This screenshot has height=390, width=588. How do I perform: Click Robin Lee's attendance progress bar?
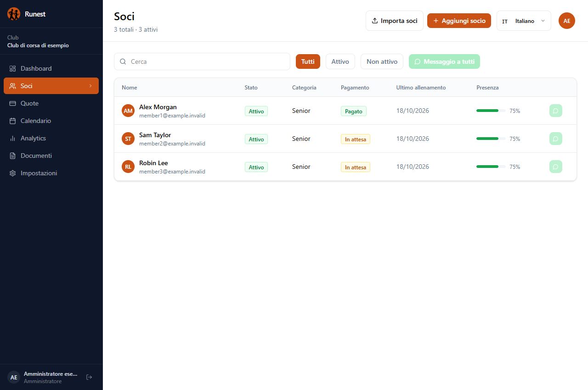point(491,167)
